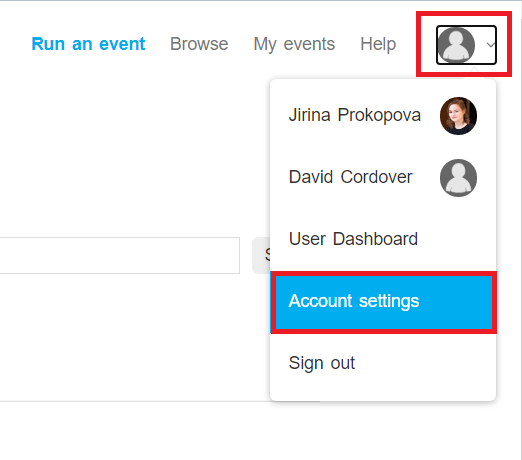Click the blue highlighted Account settings row

point(383,301)
